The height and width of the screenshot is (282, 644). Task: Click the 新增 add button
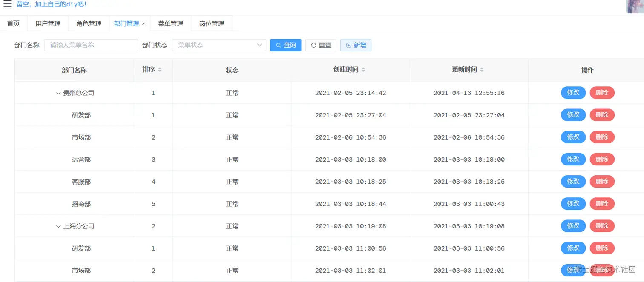click(356, 45)
